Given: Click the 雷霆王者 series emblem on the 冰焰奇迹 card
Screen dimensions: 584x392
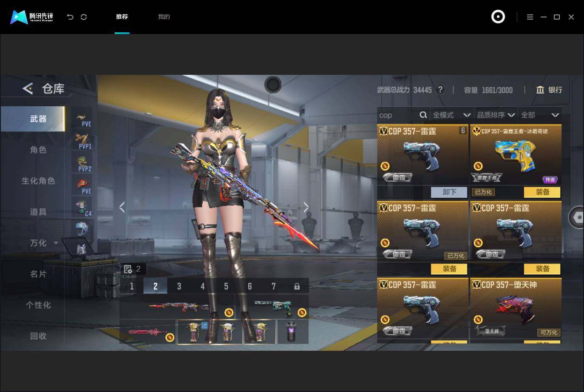Looking at the screenshot, I should (x=488, y=178).
